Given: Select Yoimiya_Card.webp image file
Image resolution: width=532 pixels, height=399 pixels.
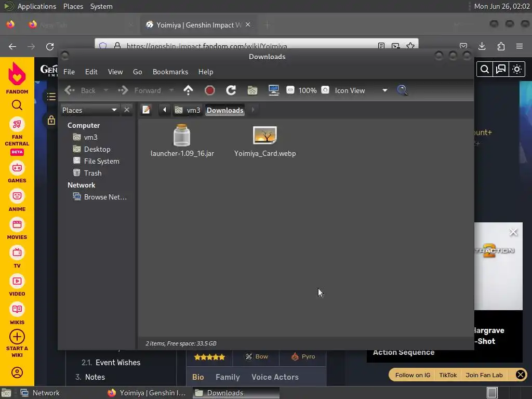Looking at the screenshot, I should [x=265, y=141].
